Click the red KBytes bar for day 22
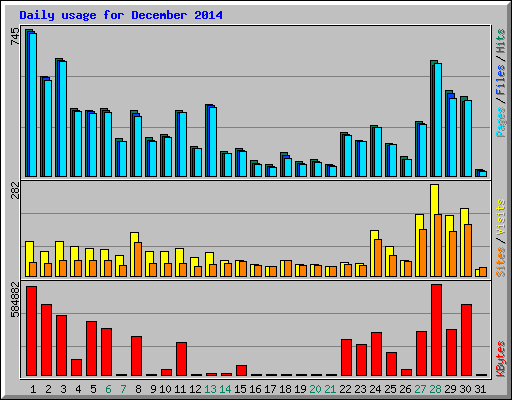 (346, 358)
